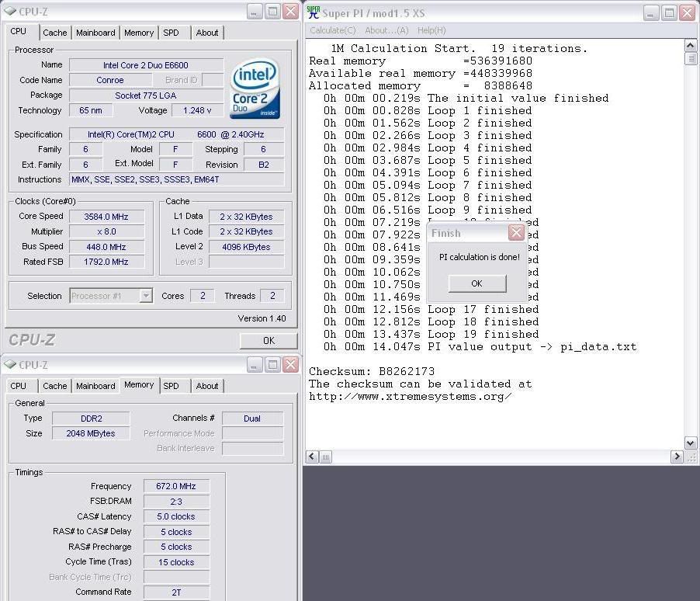Open the About...(A) menu in Super PI
Viewport: 700px width, 601px height.
click(386, 30)
